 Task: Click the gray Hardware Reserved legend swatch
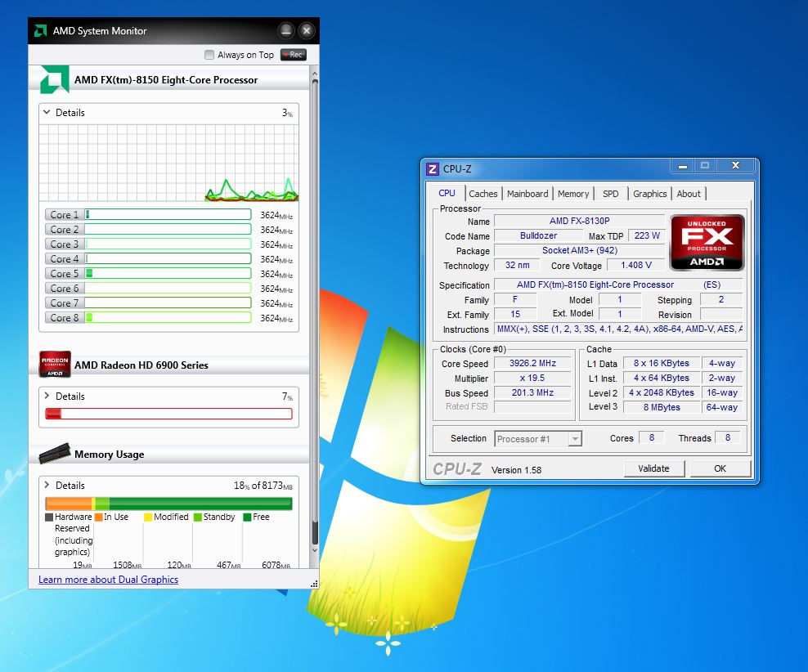[x=49, y=517]
